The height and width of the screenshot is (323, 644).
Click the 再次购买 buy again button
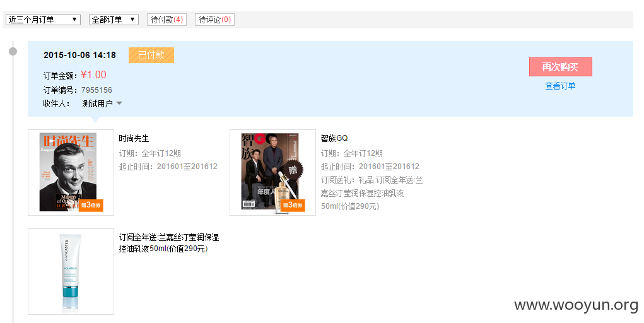pos(560,67)
